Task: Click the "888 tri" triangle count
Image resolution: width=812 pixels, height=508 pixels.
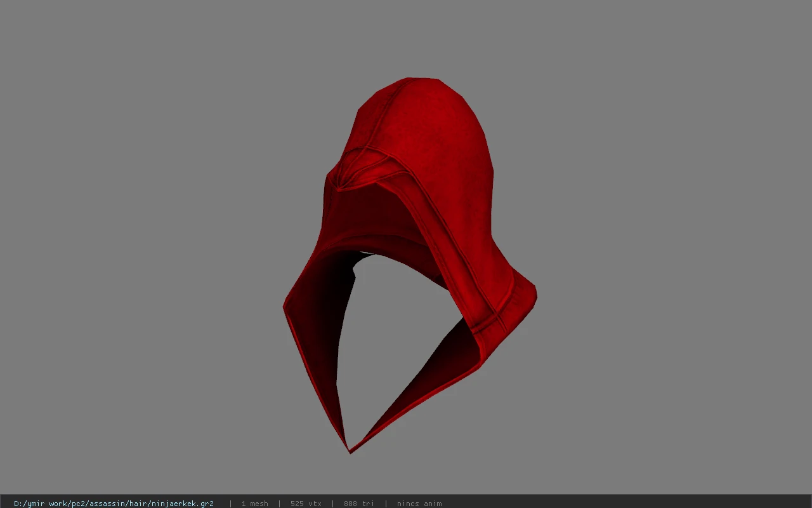Action: point(359,504)
